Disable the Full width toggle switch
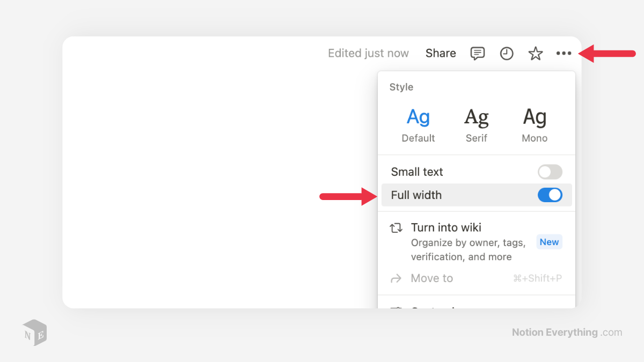The height and width of the screenshot is (362, 644). click(550, 195)
